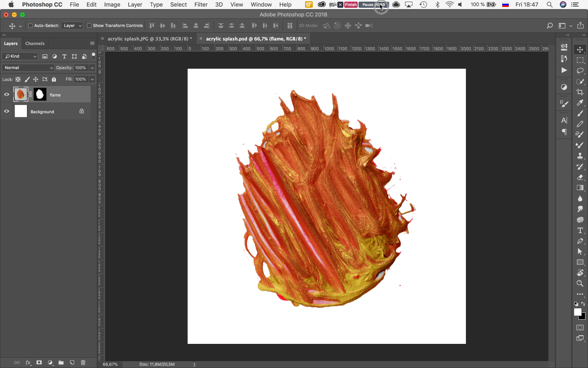Select the Rectangular Marquee tool
This screenshot has height=368, width=588.
pos(580,60)
